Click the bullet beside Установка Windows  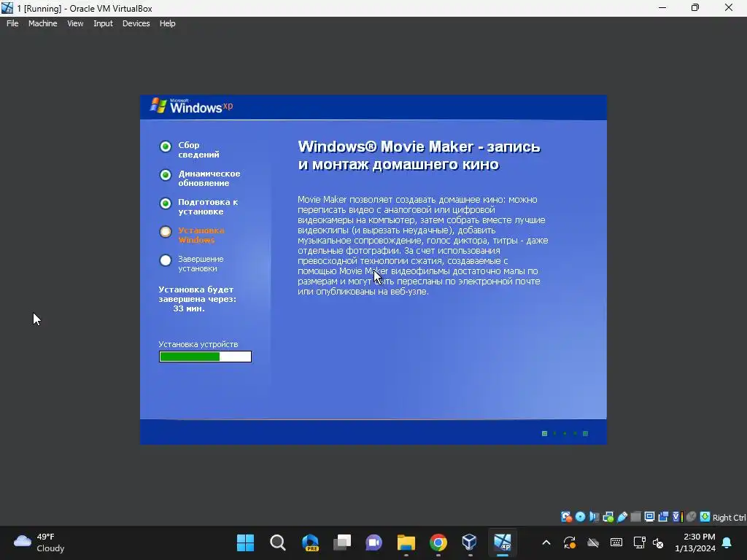(x=166, y=232)
